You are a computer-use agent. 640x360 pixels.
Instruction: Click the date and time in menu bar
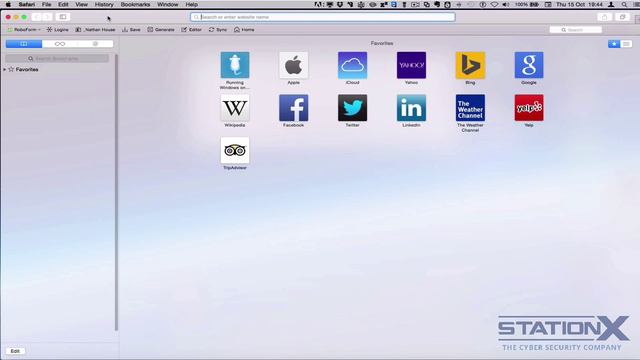579,4
